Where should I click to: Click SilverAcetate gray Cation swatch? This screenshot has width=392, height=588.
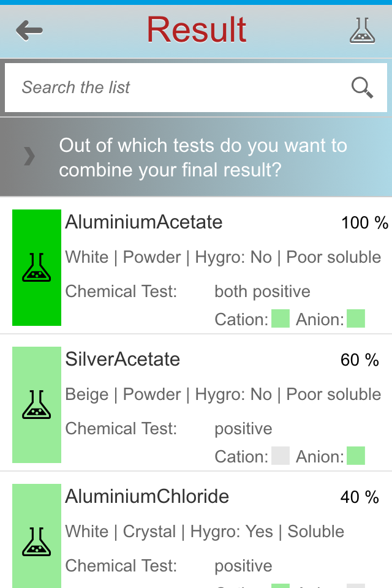click(281, 456)
